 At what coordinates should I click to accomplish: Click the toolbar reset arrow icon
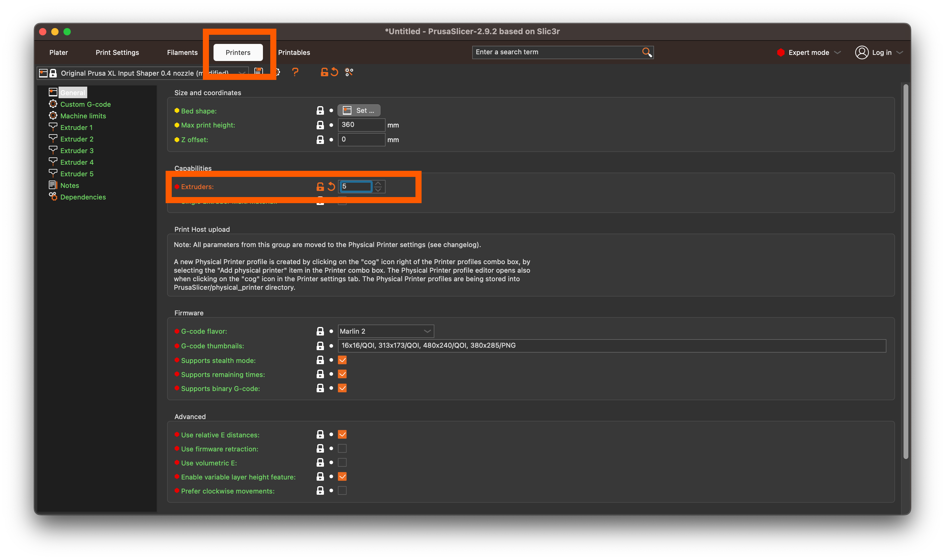point(335,72)
